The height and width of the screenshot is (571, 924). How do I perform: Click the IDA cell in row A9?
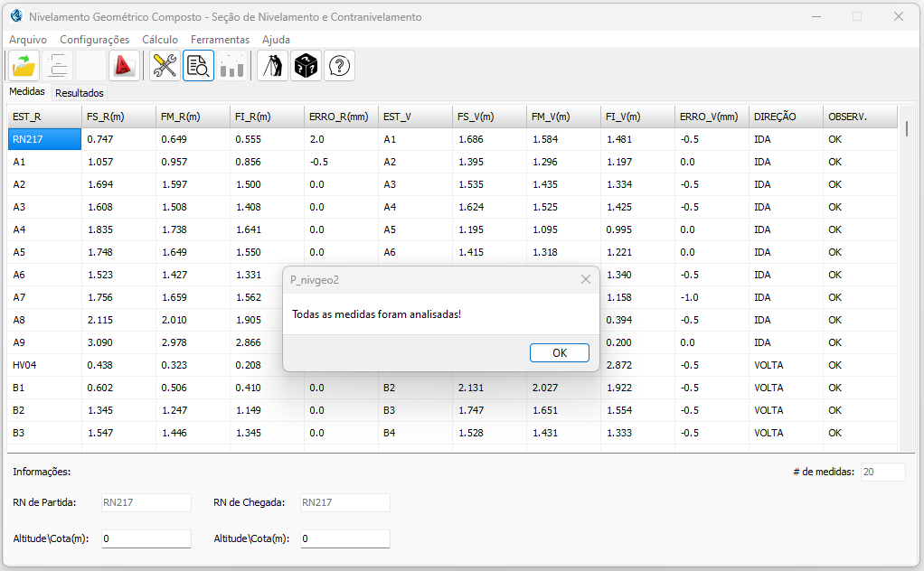(786, 342)
